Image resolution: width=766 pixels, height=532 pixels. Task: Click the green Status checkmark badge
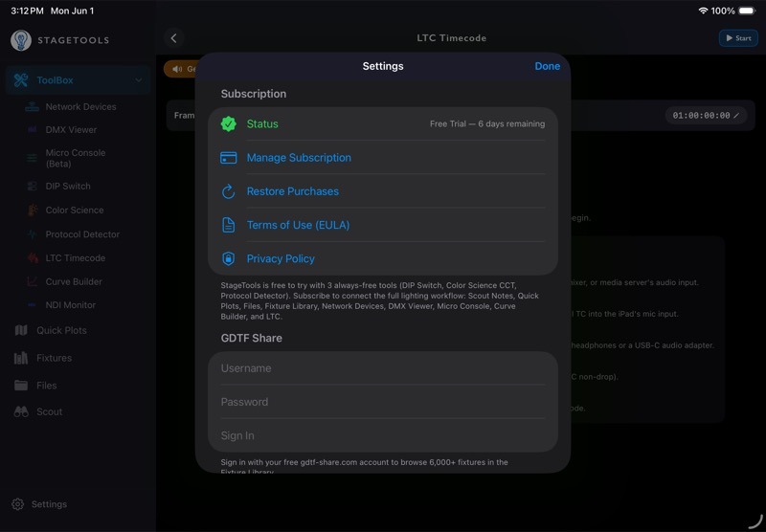228,124
